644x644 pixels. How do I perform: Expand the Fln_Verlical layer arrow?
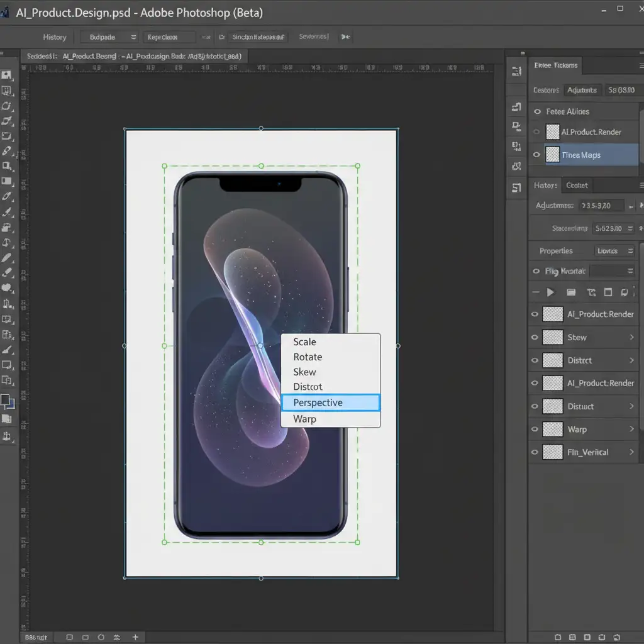[631, 452]
